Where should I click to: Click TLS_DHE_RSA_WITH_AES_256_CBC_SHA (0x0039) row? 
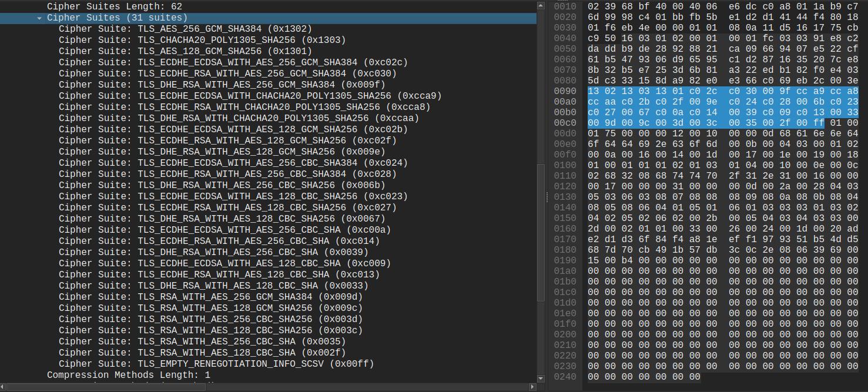tap(268, 252)
